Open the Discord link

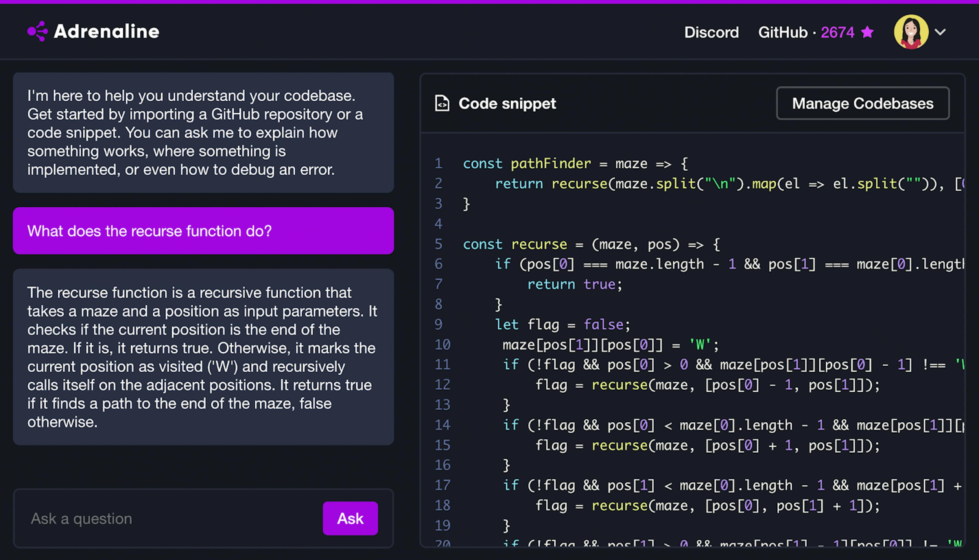point(711,32)
